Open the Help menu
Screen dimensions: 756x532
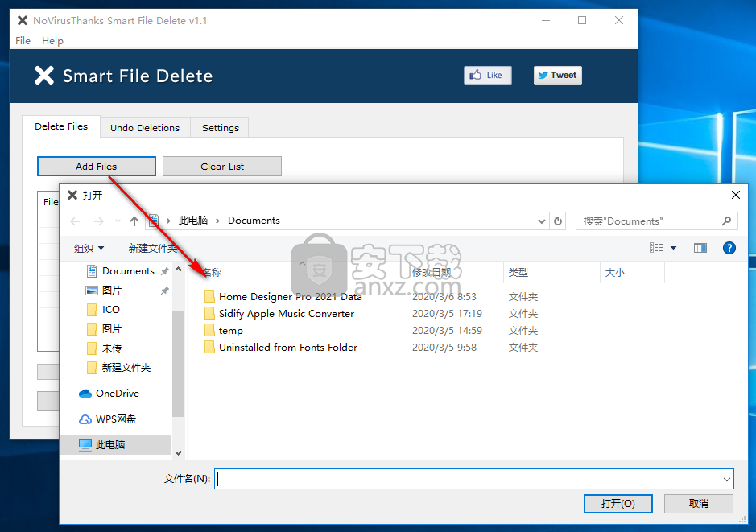tap(52, 41)
